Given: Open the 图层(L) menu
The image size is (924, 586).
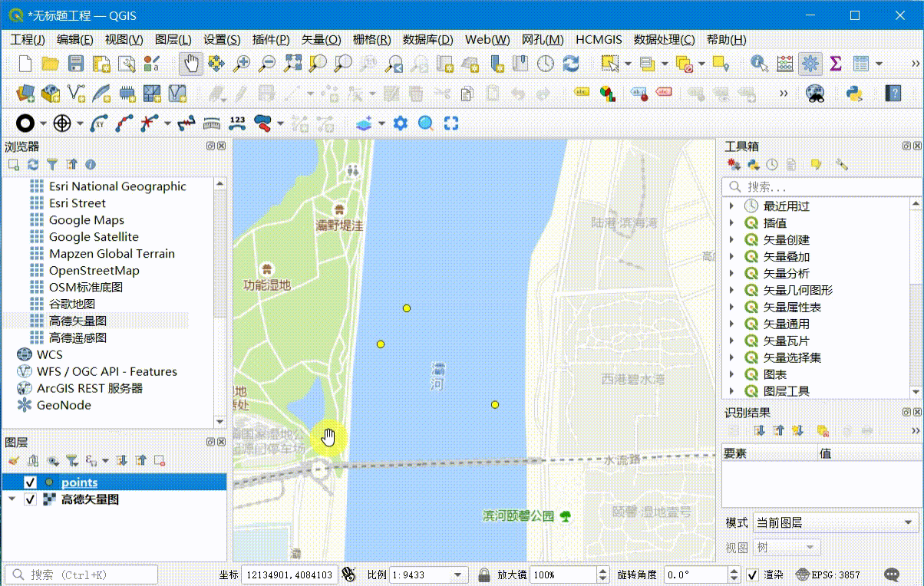Looking at the screenshot, I should (x=173, y=40).
